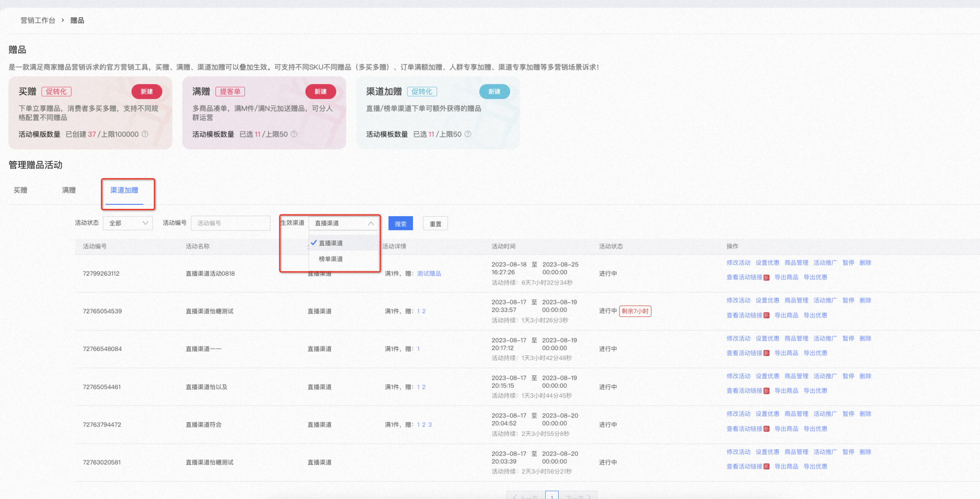Click the 剩余7小时 warning badge
Screen dimensions: 980x499
coord(635,311)
